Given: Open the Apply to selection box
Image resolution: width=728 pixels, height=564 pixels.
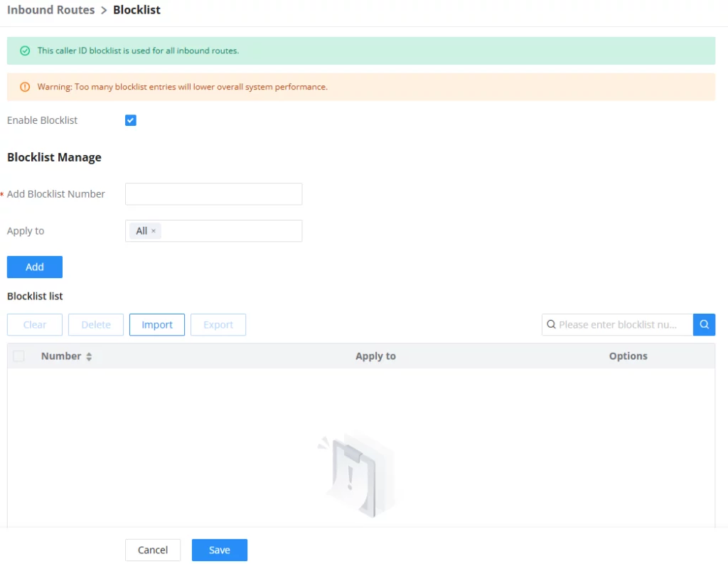Looking at the screenshot, I should point(213,231).
